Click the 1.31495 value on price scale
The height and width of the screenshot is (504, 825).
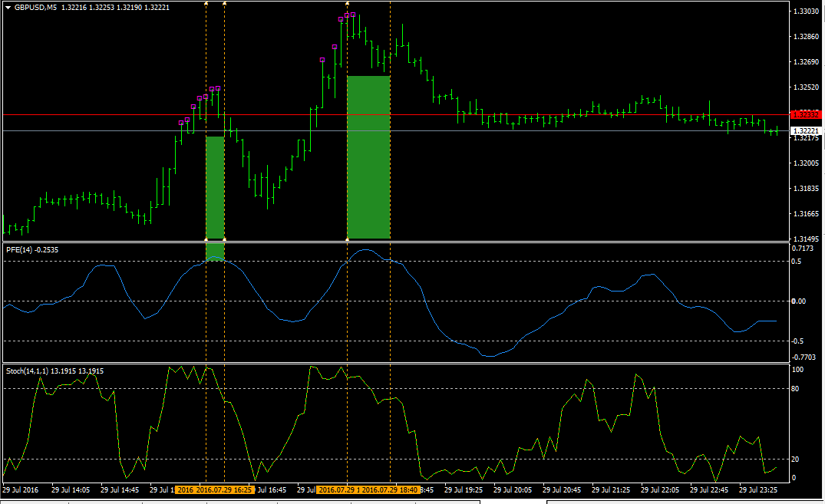click(806, 239)
